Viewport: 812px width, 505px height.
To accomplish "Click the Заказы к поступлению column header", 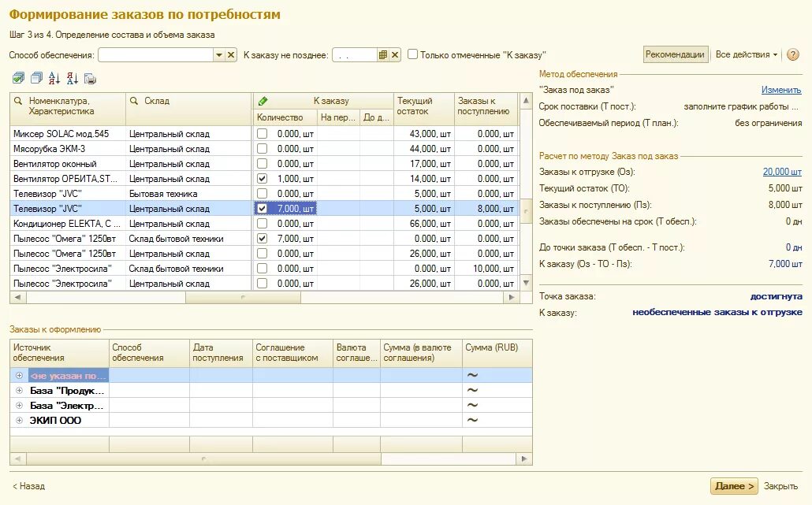I will point(486,110).
